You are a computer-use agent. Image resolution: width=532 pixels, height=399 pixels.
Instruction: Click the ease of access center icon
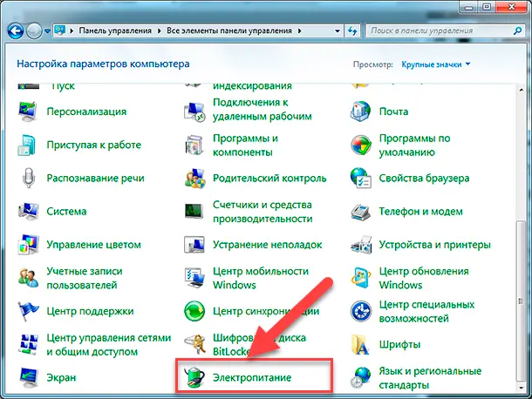point(361,311)
